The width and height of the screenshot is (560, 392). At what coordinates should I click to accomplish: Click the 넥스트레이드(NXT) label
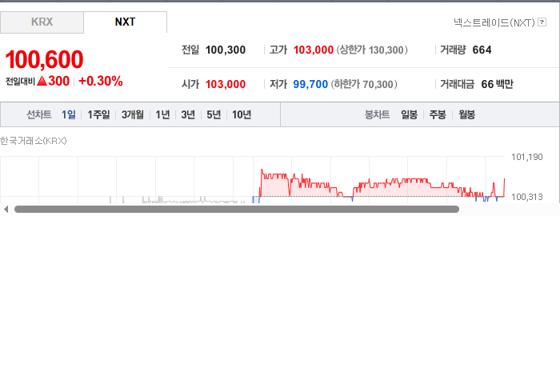494,22
